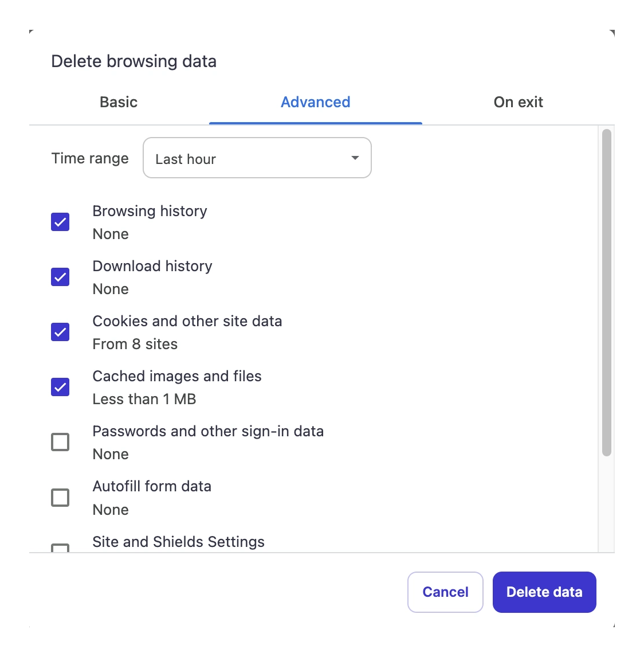644x657 pixels.
Task: Enable Site and Shields Settings
Action: click(x=60, y=550)
